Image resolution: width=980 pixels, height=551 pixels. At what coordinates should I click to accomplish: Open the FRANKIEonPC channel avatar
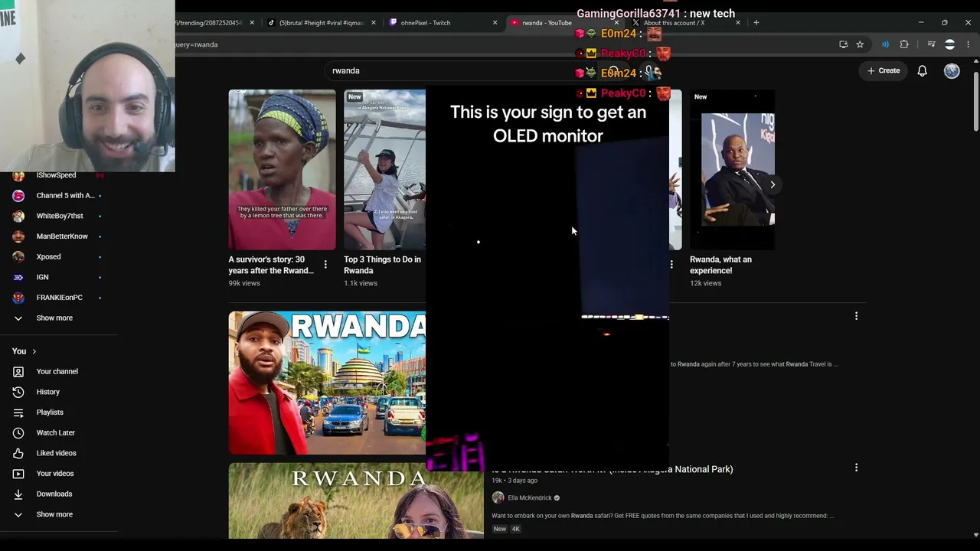(18, 298)
